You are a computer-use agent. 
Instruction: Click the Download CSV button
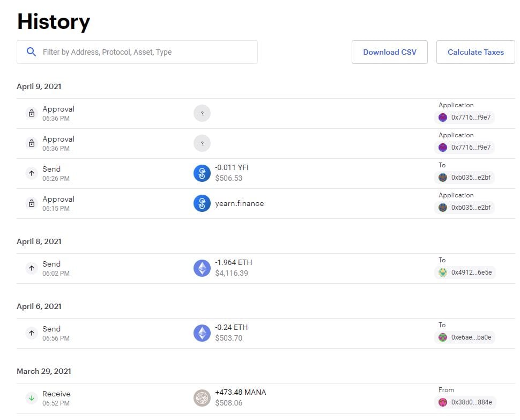click(x=389, y=52)
